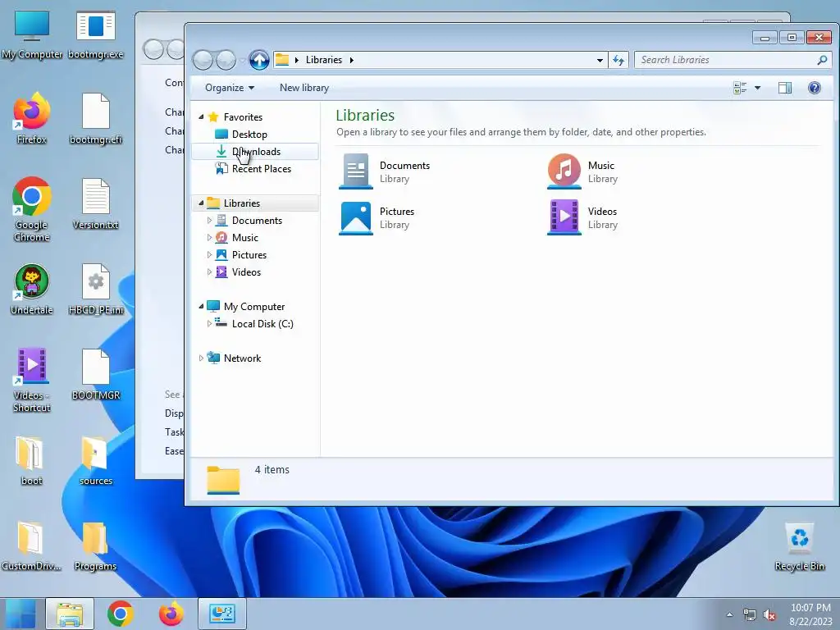The height and width of the screenshot is (630, 840).
Task: Open the Organize menu
Action: [x=230, y=88]
